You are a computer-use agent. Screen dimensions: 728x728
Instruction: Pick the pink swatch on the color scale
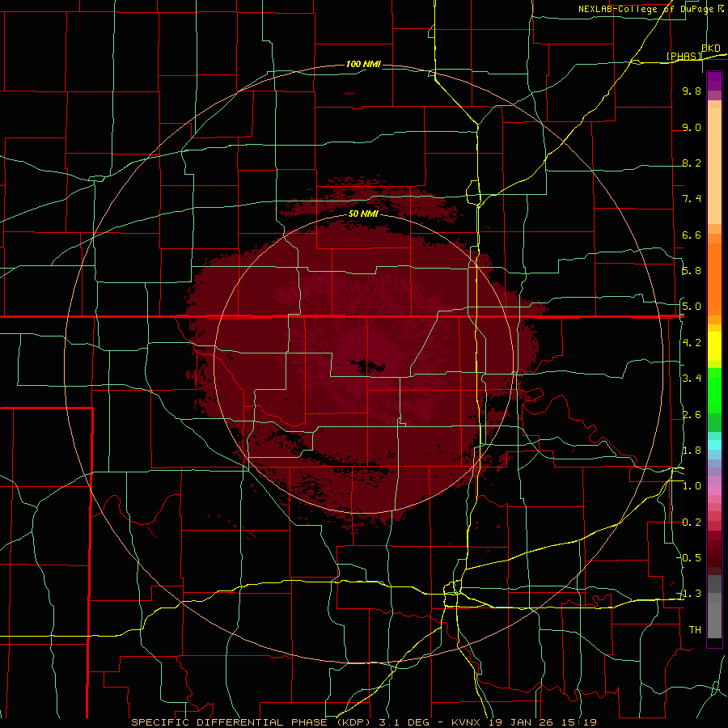(714, 490)
